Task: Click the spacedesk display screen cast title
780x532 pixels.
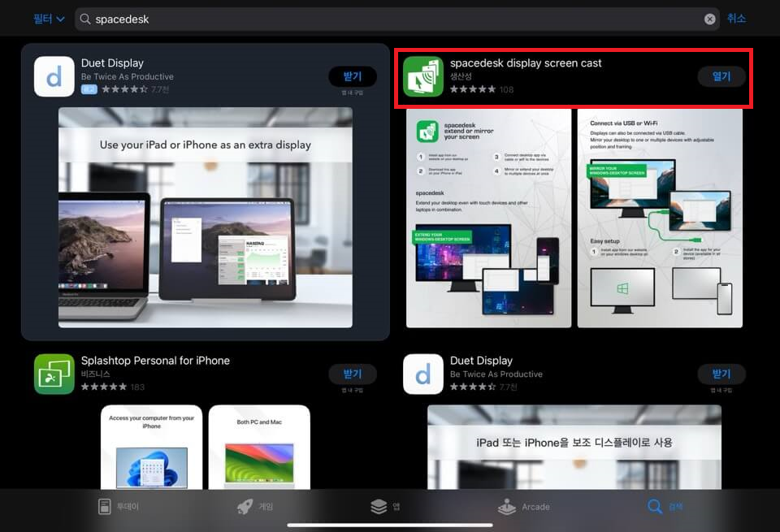Action: (526, 63)
